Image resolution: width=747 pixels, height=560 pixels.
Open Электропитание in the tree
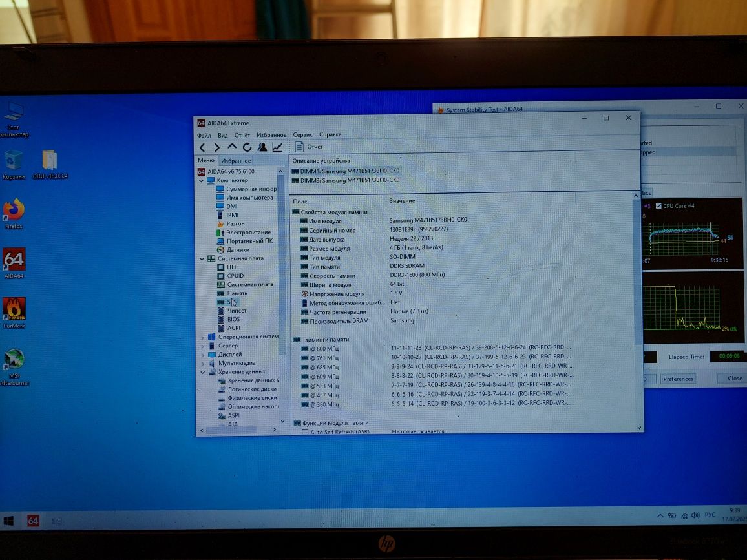point(244,233)
